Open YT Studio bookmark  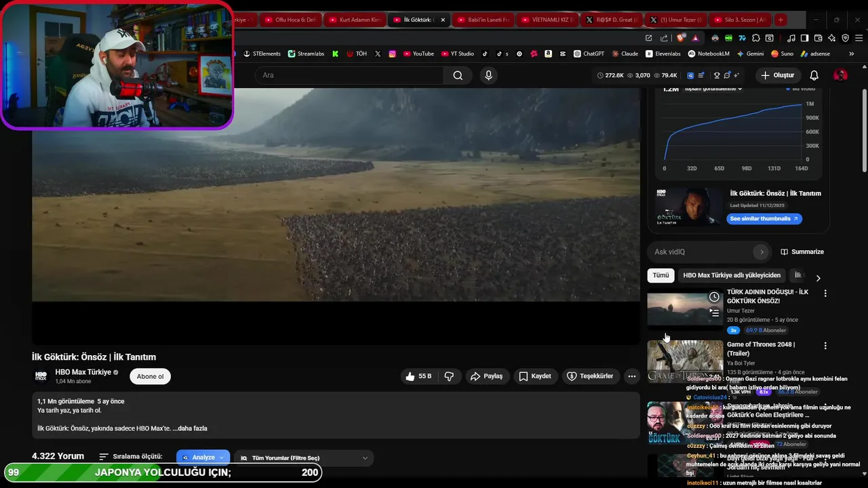coord(458,54)
